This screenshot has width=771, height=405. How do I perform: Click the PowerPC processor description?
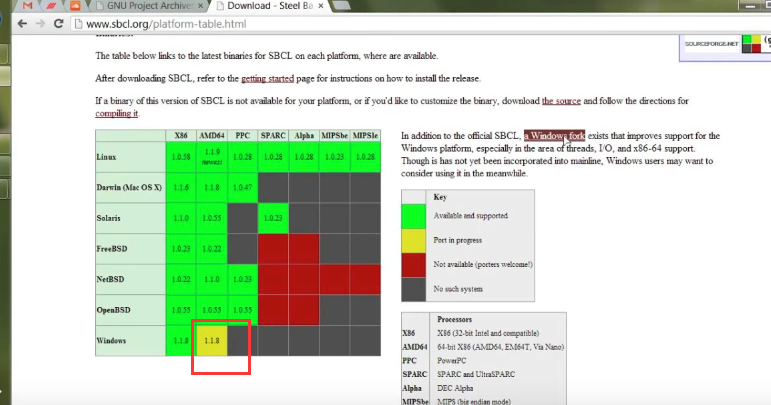click(451, 360)
